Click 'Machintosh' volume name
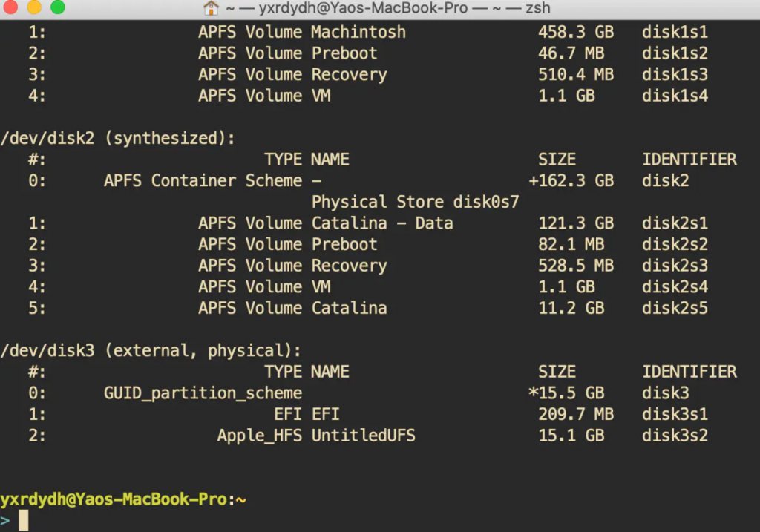This screenshot has width=760, height=532. [x=358, y=32]
